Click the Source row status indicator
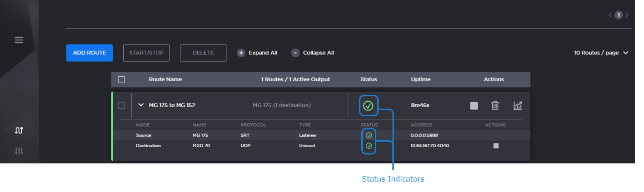The height and width of the screenshot is (192, 644). coord(369,135)
